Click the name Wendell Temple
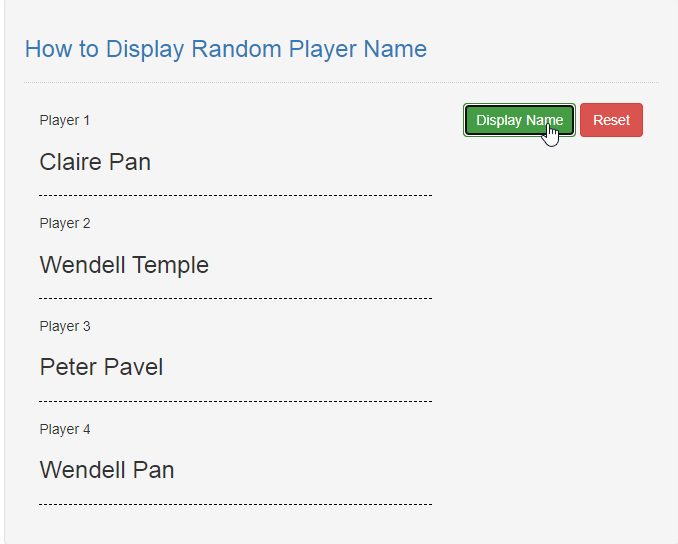678x544 pixels. click(x=124, y=265)
